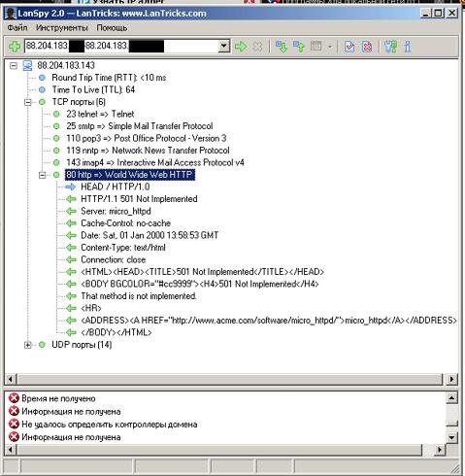Select TCP порты (6) tree item
Image resolution: width=465 pixels, height=476 pixels.
[x=79, y=102]
